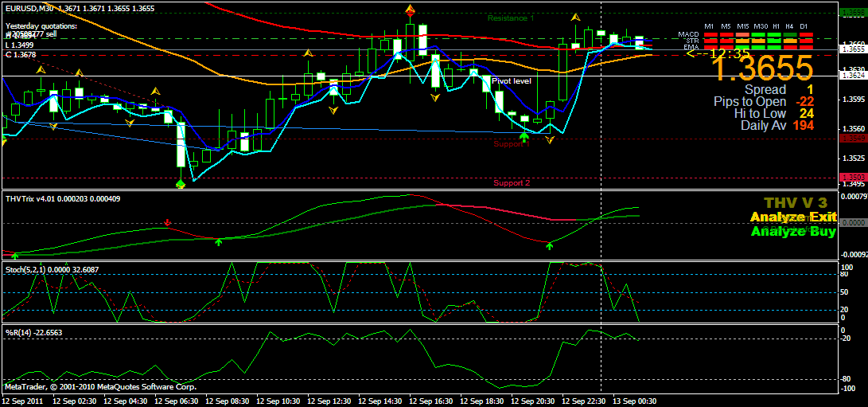Click EMA signal cell for H1
This screenshot has height=407, width=868.
[x=774, y=47]
